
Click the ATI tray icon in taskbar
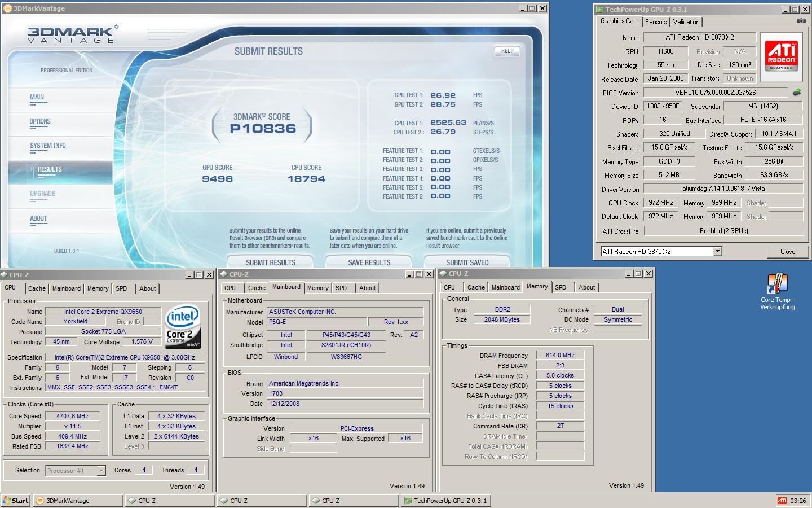782,501
